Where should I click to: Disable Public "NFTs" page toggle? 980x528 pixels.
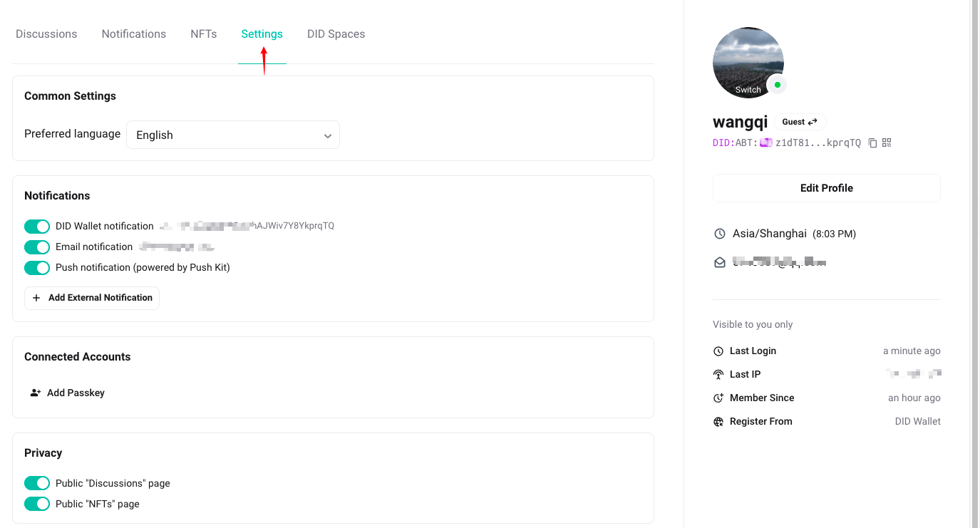point(37,504)
